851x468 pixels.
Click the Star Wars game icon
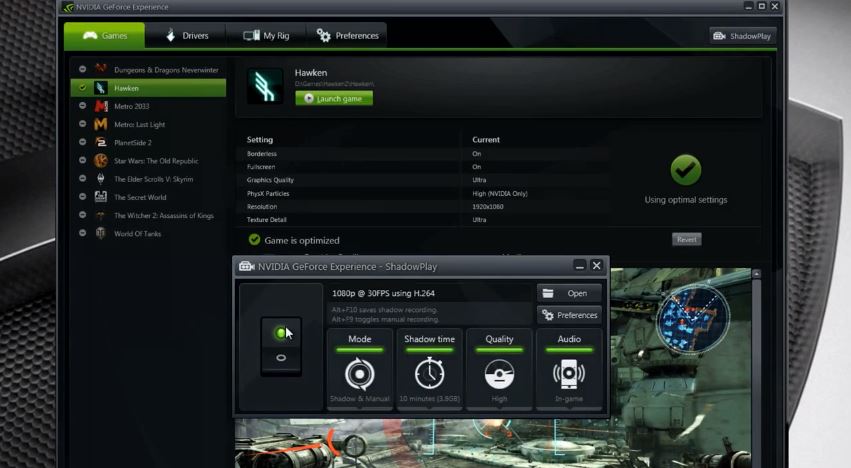click(100, 161)
